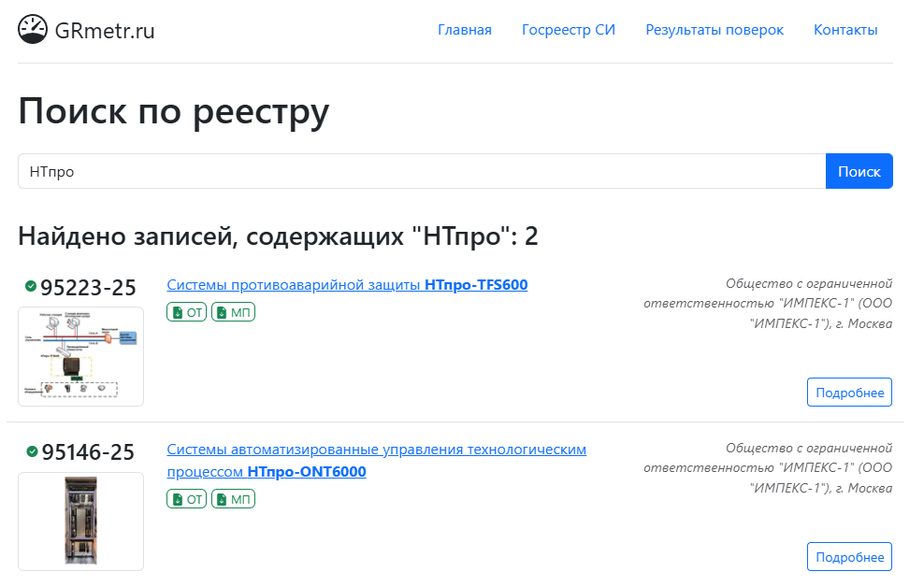Select registry number text 95223-25

pos(88,288)
